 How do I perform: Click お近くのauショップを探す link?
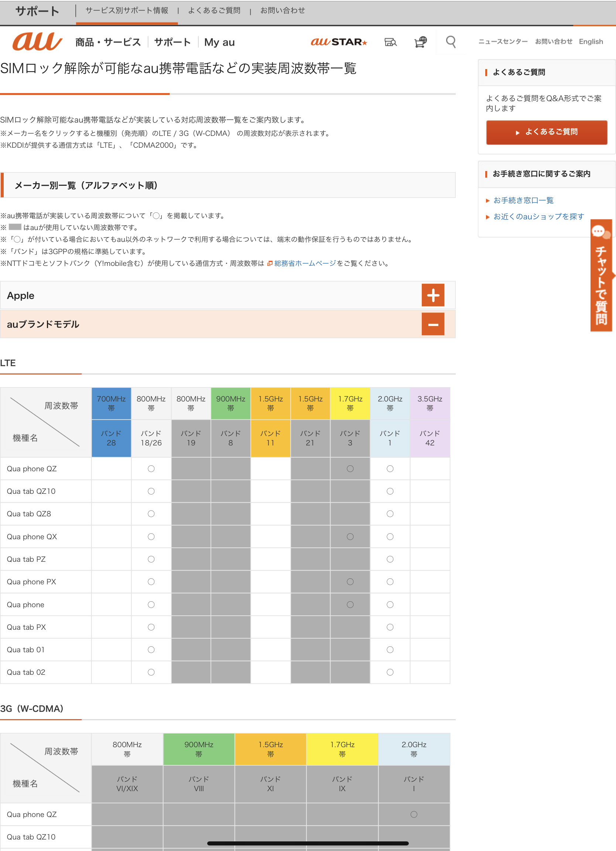tap(538, 216)
